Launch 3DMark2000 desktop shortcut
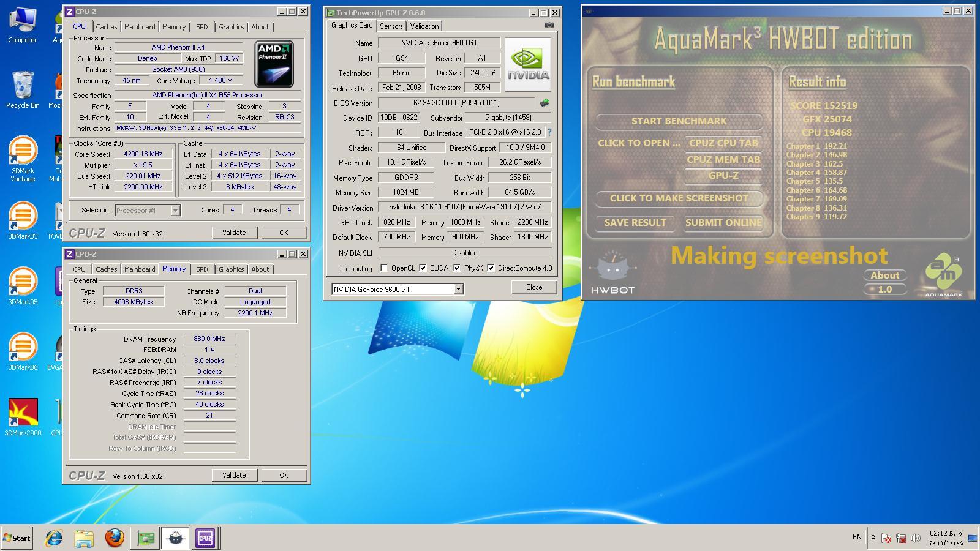This screenshot has width=980, height=551. click(23, 417)
